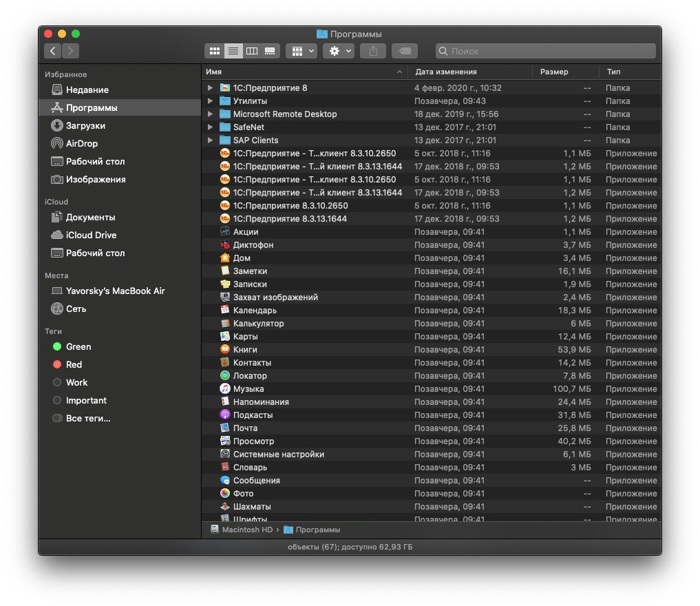Image resolution: width=700 pixels, height=606 pixels.
Task: Select the Шахматы app row
Action: [x=432, y=506]
